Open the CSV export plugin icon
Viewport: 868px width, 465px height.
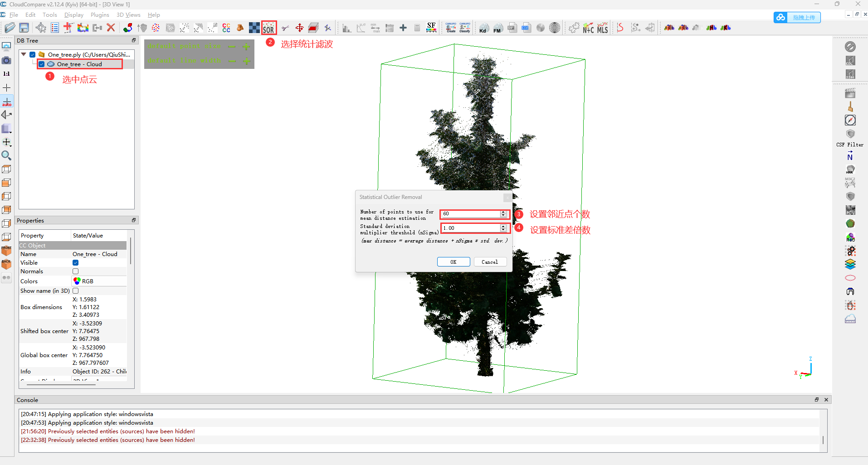pos(526,28)
